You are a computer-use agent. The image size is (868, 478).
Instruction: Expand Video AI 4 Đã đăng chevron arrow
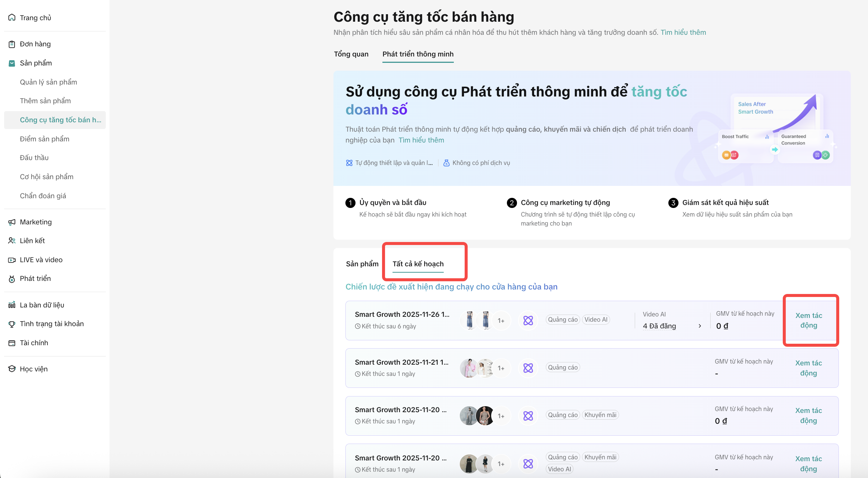pyautogui.click(x=700, y=326)
